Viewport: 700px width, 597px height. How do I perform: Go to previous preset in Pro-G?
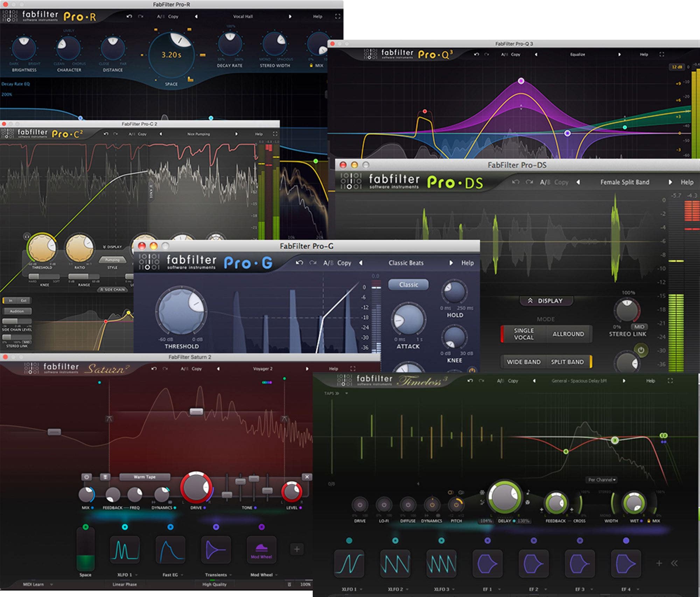361,263
